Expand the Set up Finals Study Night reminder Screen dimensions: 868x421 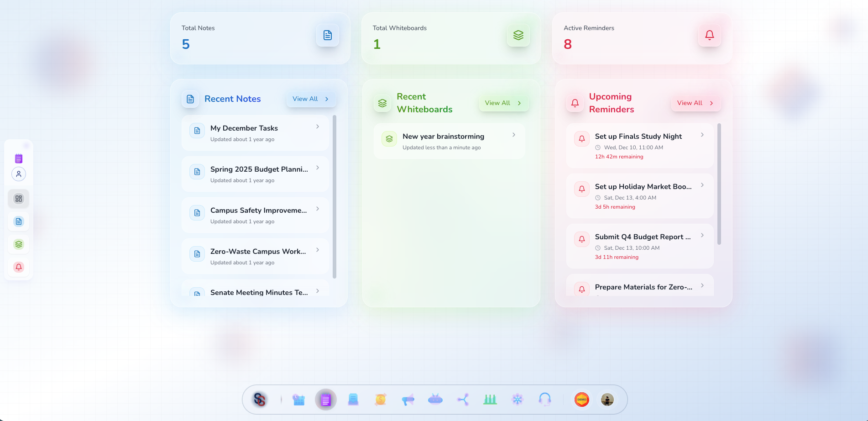coord(702,135)
